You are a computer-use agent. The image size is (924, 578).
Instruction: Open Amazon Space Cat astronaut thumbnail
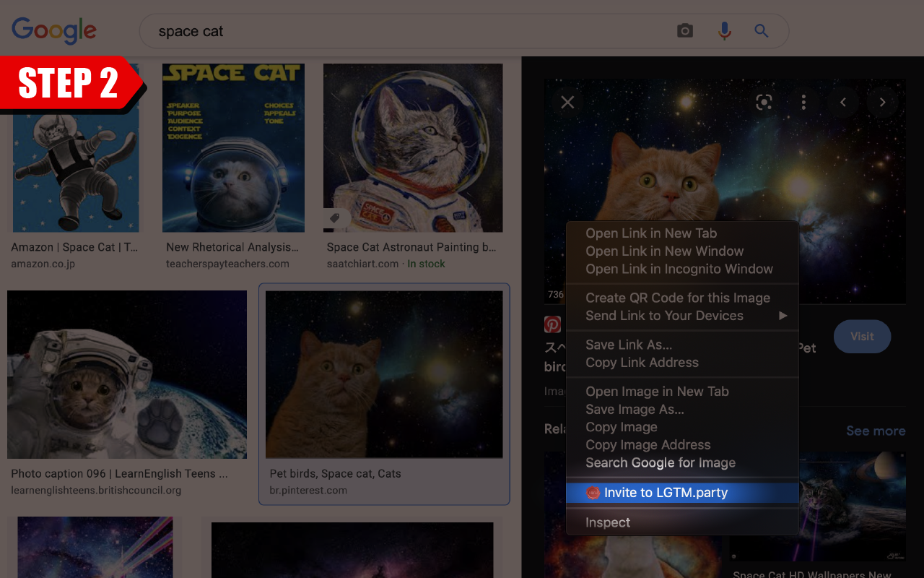tap(75, 148)
